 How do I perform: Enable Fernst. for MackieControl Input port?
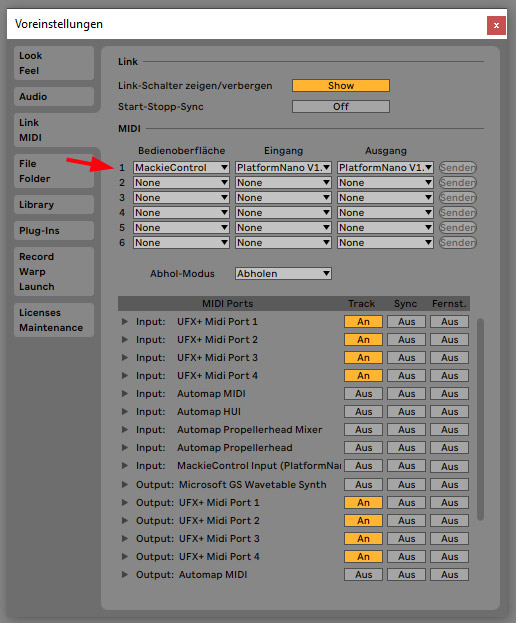click(449, 466)
